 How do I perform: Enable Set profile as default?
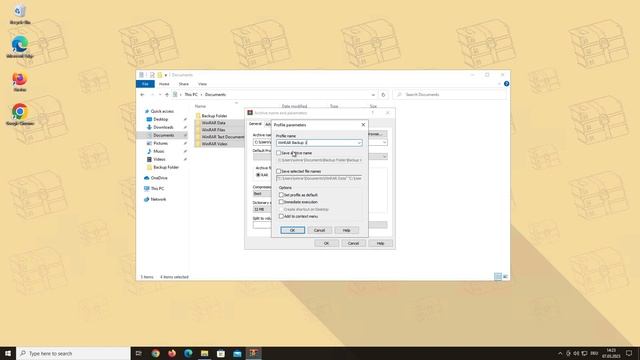pos(281,195)
